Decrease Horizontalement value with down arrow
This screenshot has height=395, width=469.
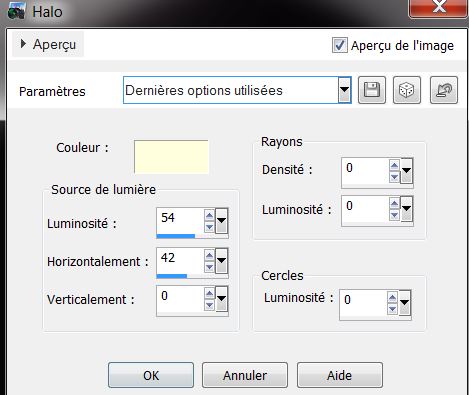pos(209,267)
